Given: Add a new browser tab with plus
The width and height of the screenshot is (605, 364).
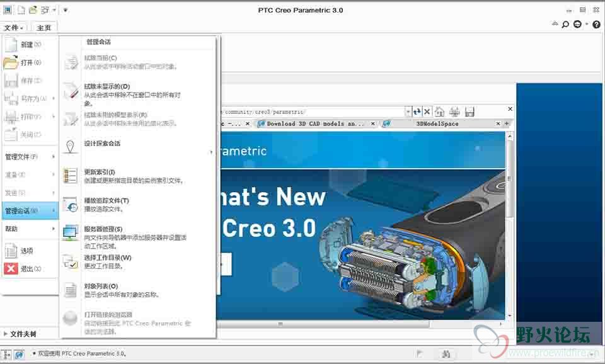Looking at the screenshot, I should [x=507, y=123].
